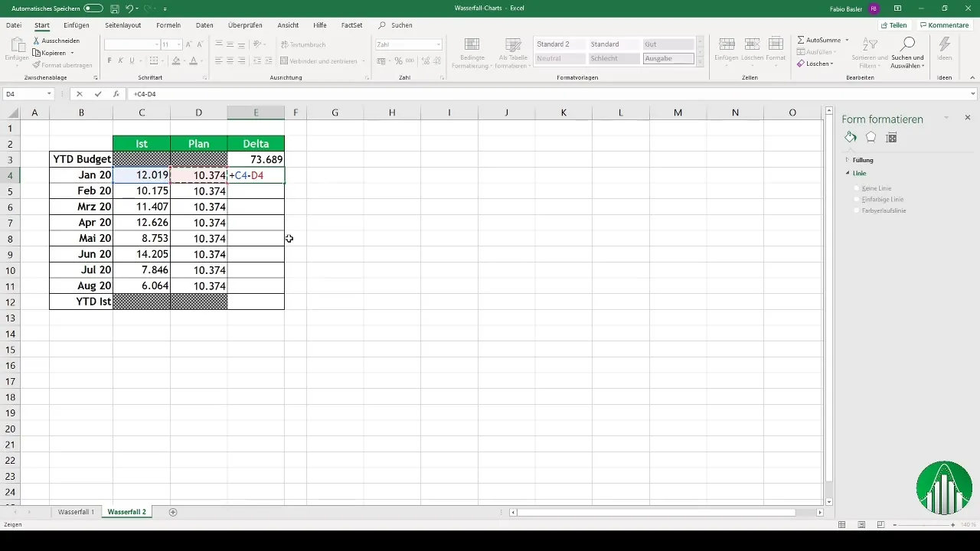The height and width of the screenshot is (551, 980).
Task: Apply the Schlecht cell style
Action: pos(614,58)
